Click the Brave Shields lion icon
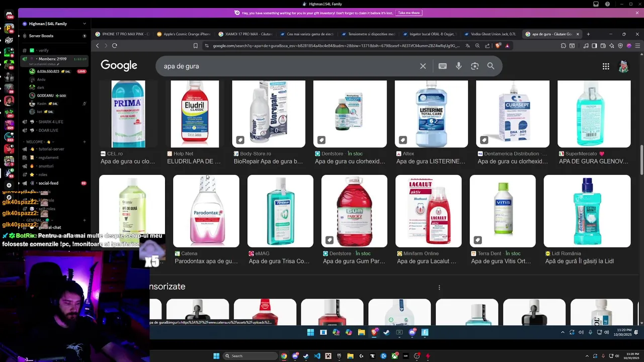Screen dimensions: 644x362 (x=498, y=46)
